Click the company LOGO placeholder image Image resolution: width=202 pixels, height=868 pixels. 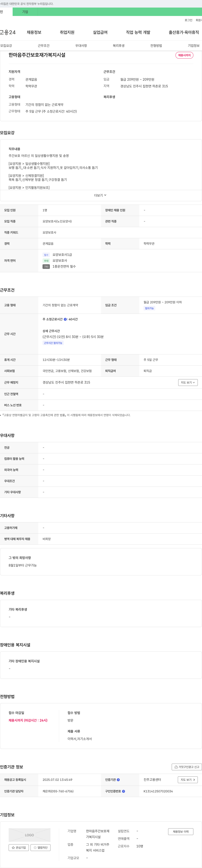point(29,835)
